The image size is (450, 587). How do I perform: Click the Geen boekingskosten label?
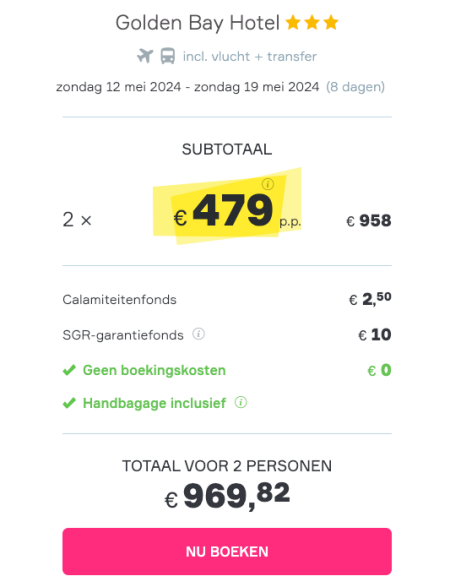154,370
